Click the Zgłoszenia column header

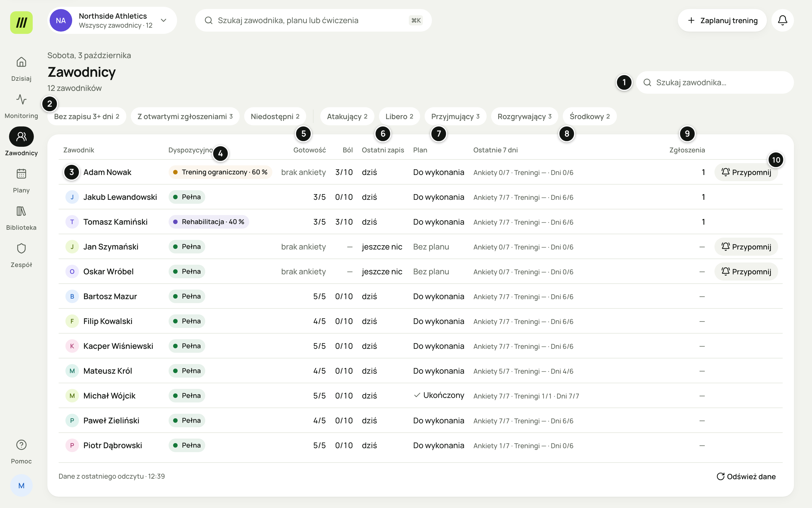click(687, 150)
